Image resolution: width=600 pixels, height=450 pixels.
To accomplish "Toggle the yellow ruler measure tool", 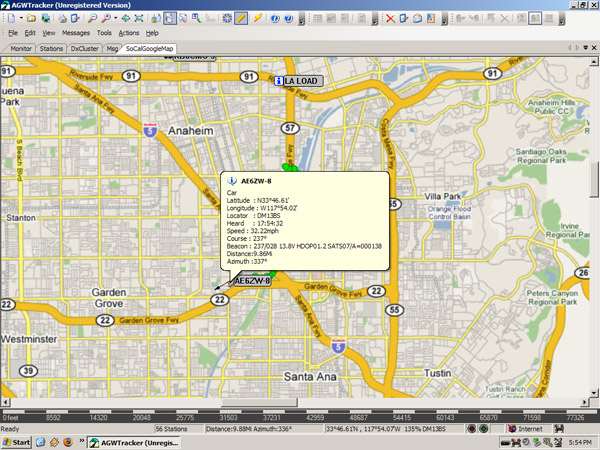I will point(241,18).
